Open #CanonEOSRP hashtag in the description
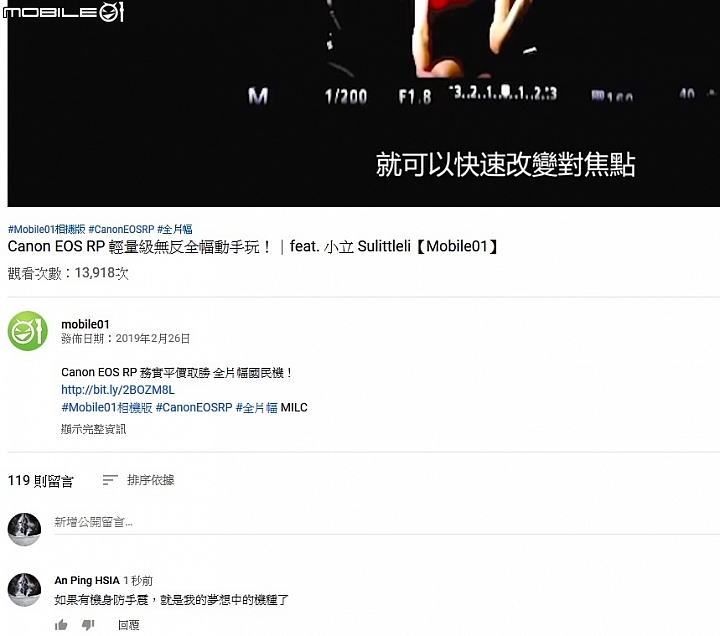720x636 pixels. click(194, 407)
